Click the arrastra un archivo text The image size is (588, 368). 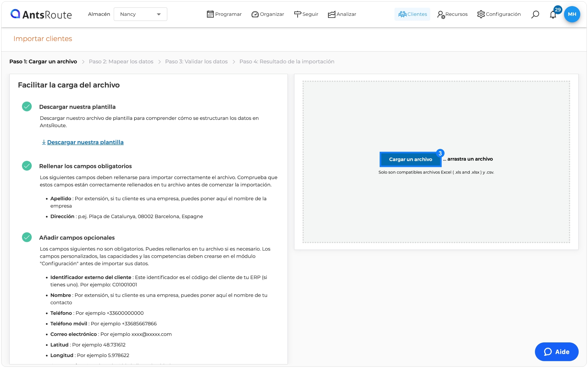(470, 159)
